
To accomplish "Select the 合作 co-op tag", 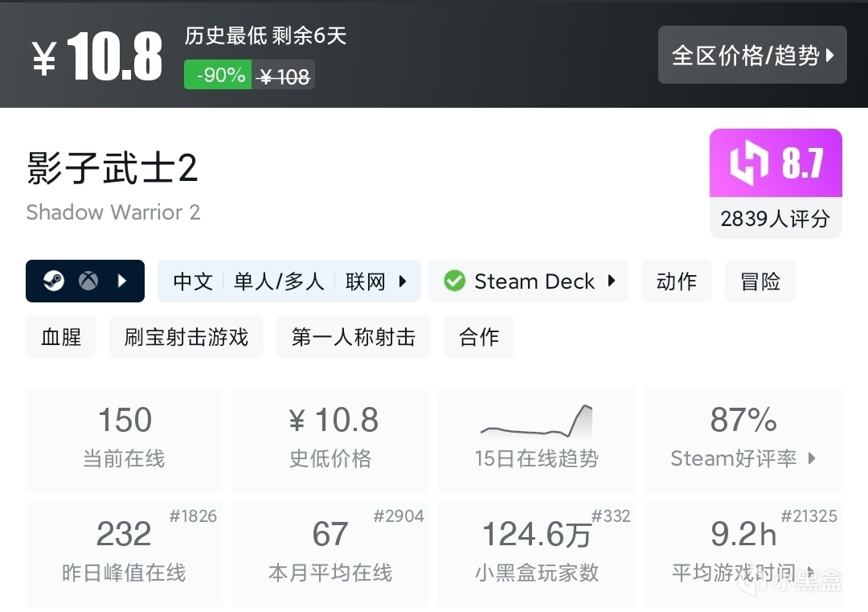I will pos(479,336).
